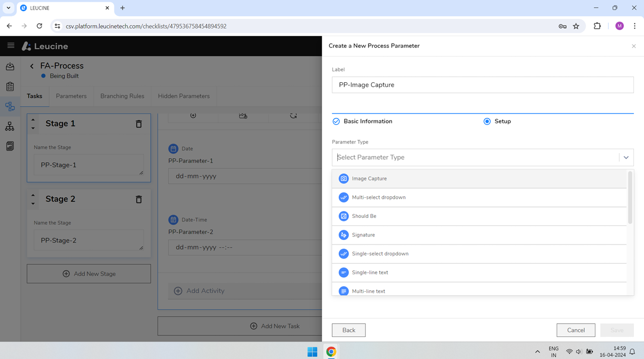Go back using arrow beside FA-Process

[32, 66]
